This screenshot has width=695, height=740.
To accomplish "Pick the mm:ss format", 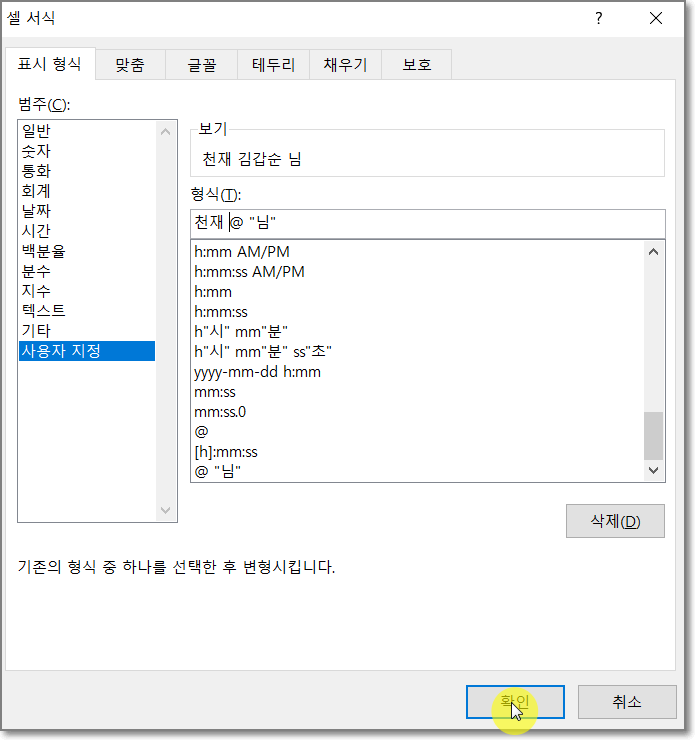I will (x=418, y=392).
